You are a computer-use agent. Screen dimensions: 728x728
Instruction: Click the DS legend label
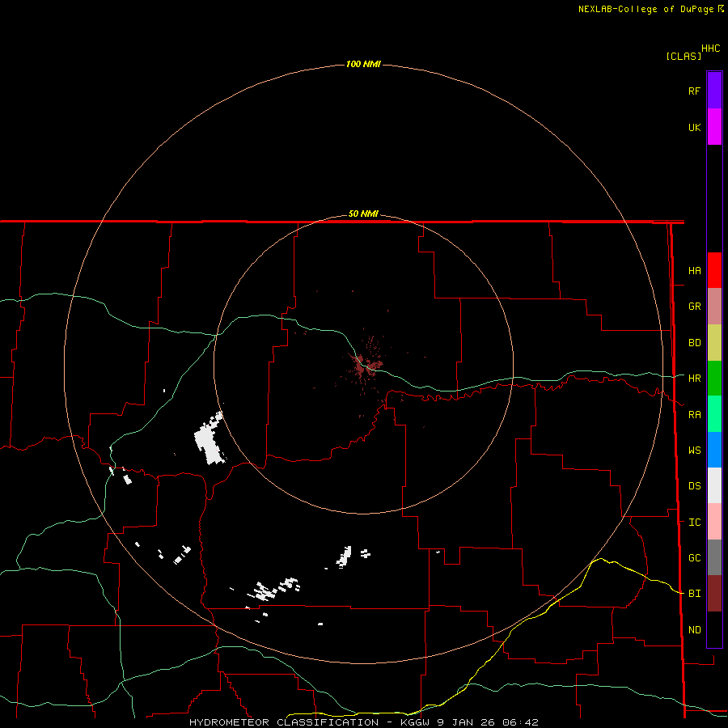tap(694, 486)
